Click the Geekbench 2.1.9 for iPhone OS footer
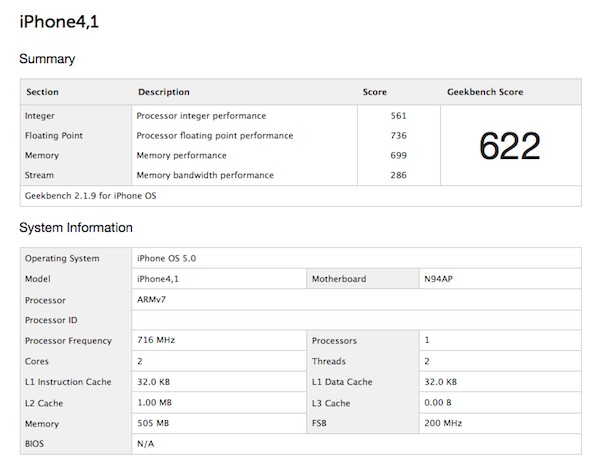The width and height of the screenshot is (600, 465). [91, 196]
